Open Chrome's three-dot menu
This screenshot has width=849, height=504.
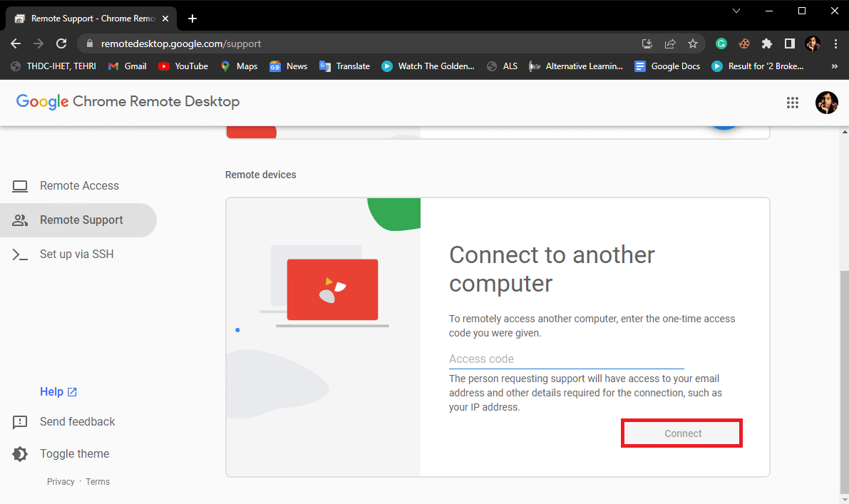coord(835,44)
